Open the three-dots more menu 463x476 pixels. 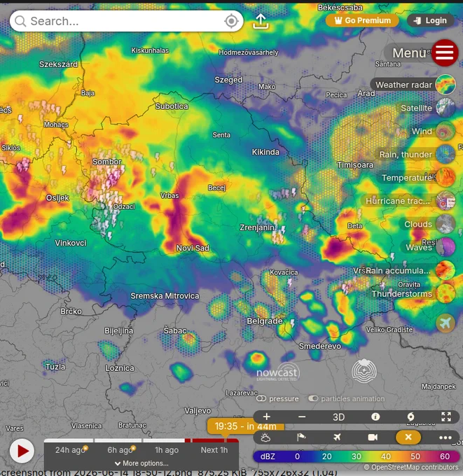coord(445,437)
